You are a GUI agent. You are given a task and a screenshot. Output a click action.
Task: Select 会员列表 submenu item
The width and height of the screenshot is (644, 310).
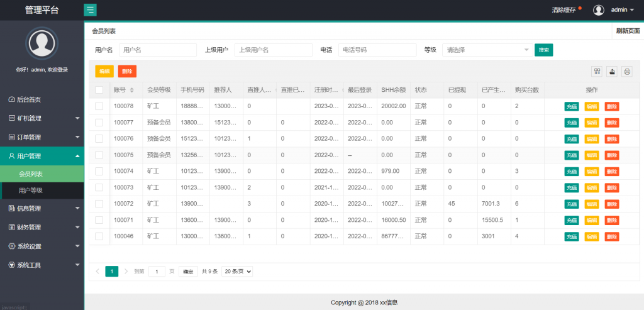click(42, 174)
